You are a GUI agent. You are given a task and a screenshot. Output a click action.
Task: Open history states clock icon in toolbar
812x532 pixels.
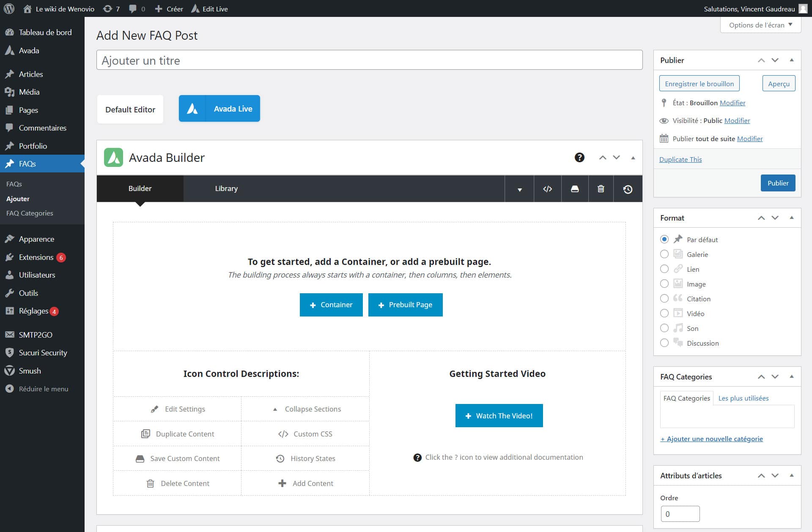click(628, 189)
